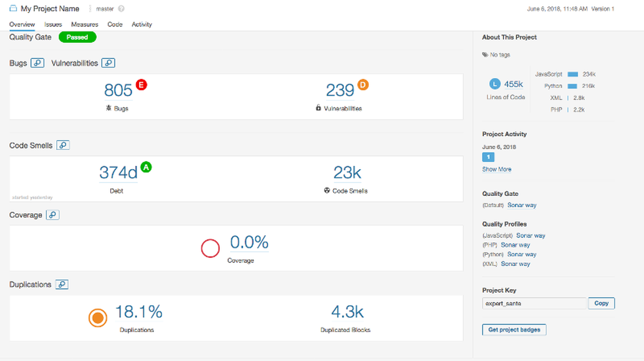Click the blue L project size badge
The height and width of the screenshot is (361, 644).
pos(495,84)
